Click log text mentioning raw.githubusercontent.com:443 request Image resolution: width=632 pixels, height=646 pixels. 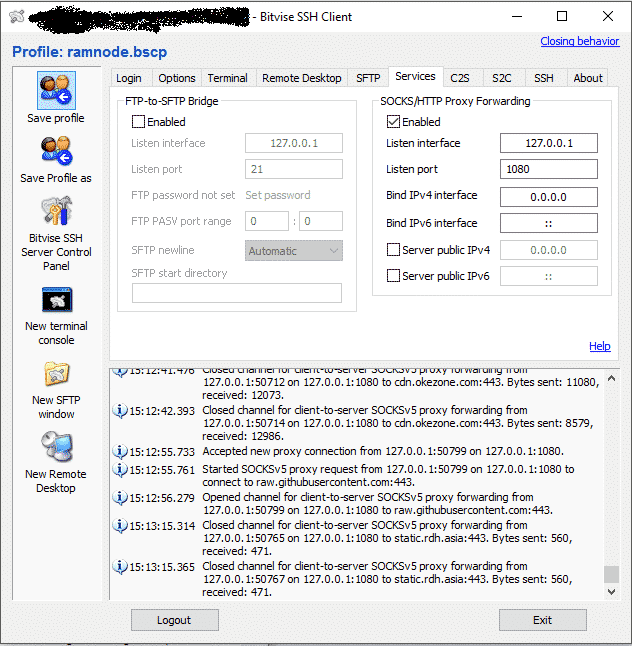388,476
